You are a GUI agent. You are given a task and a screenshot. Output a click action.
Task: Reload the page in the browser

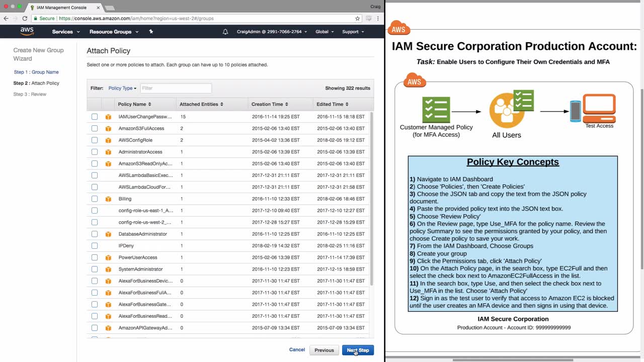pos(24,19)
